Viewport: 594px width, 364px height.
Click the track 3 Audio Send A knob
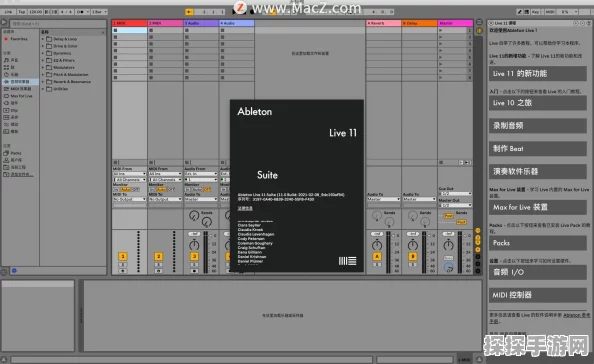[194, 216]
